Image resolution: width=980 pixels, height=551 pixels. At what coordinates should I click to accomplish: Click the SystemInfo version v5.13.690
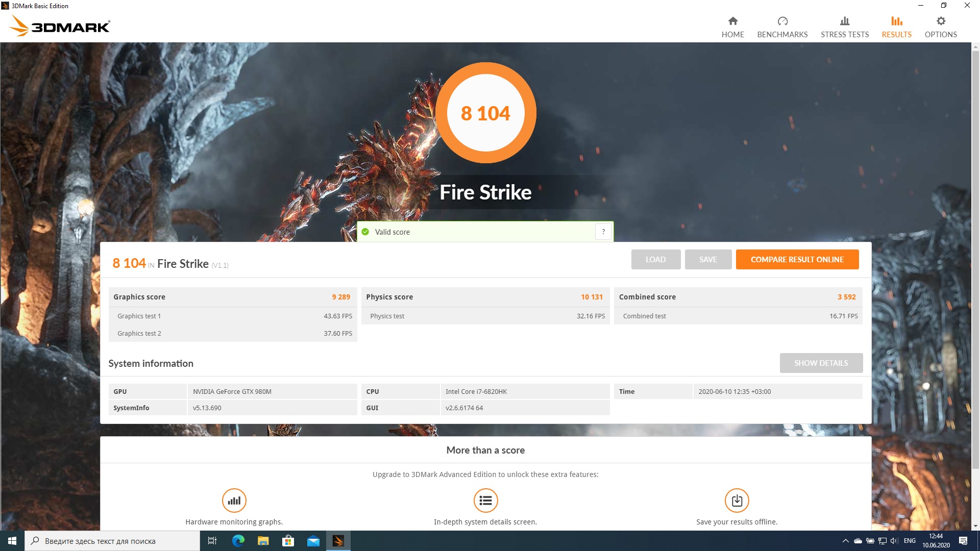click(207, 408)
